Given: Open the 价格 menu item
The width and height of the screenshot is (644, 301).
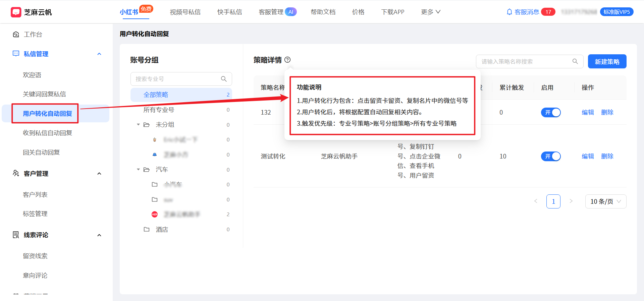Looking at the screenshot, I should tap(358, 12).
